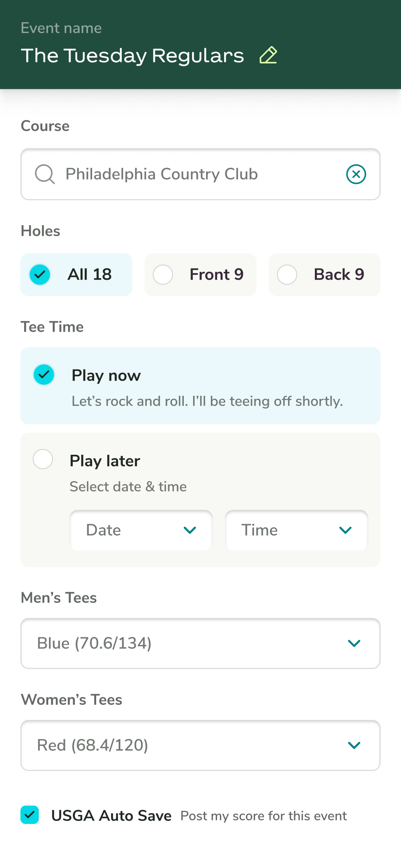Clear the course field with the X icon
Image resolution: width=401 pixels, height=868 pixels.
click(356, 174)
